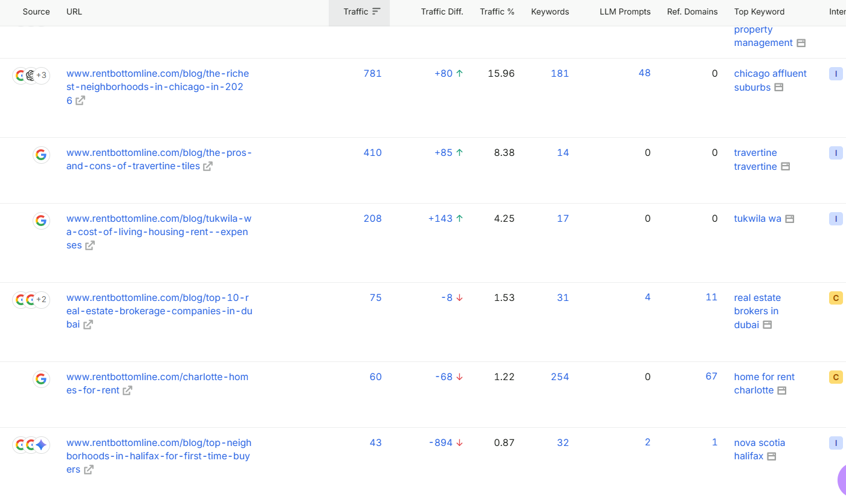Open the chicago affluent suburbs keyword link

[770, 80]
